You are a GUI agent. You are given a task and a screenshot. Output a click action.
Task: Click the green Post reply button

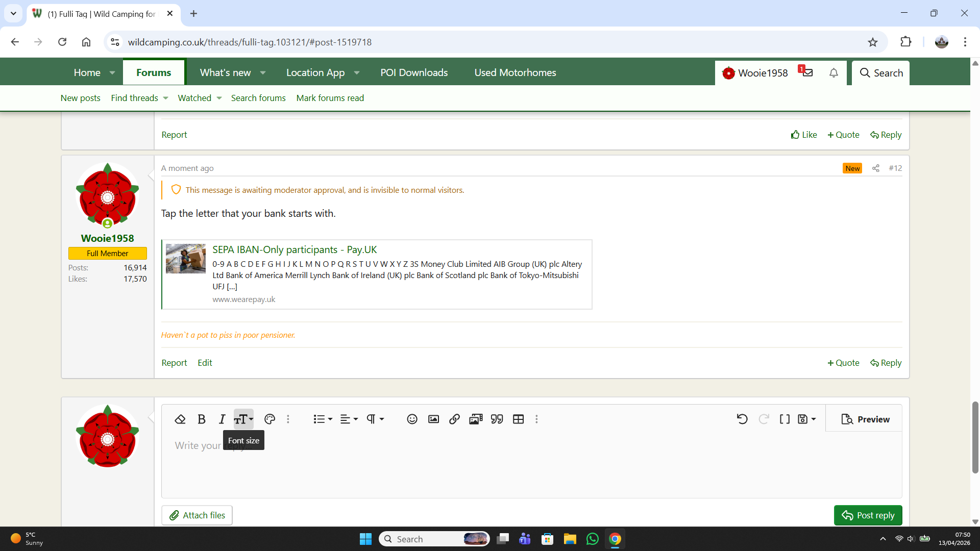(x=868, y=515)
